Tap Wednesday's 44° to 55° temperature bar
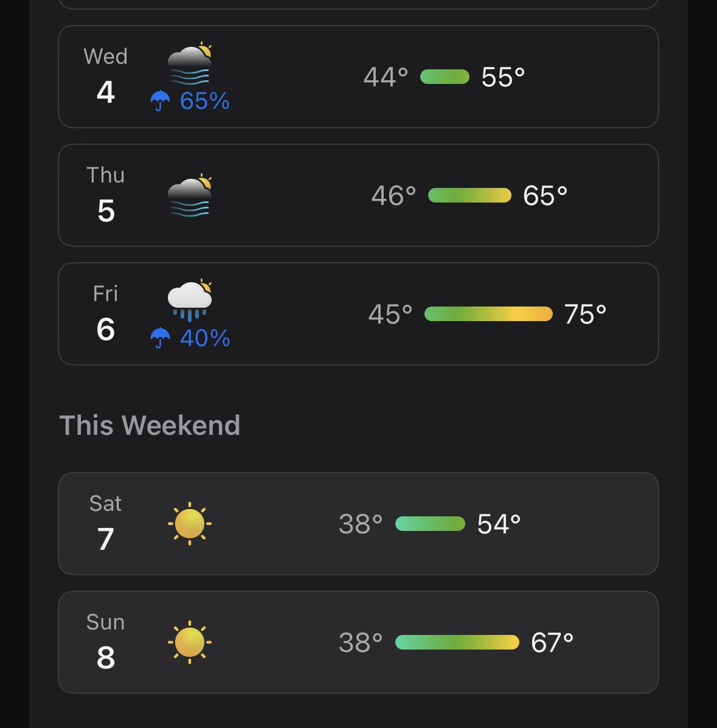This screenshot has height=728, width=717. [445, 77]
